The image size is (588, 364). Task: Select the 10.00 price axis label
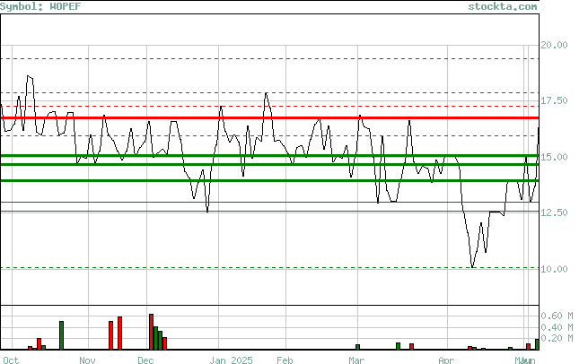click(x=554, y=269)
